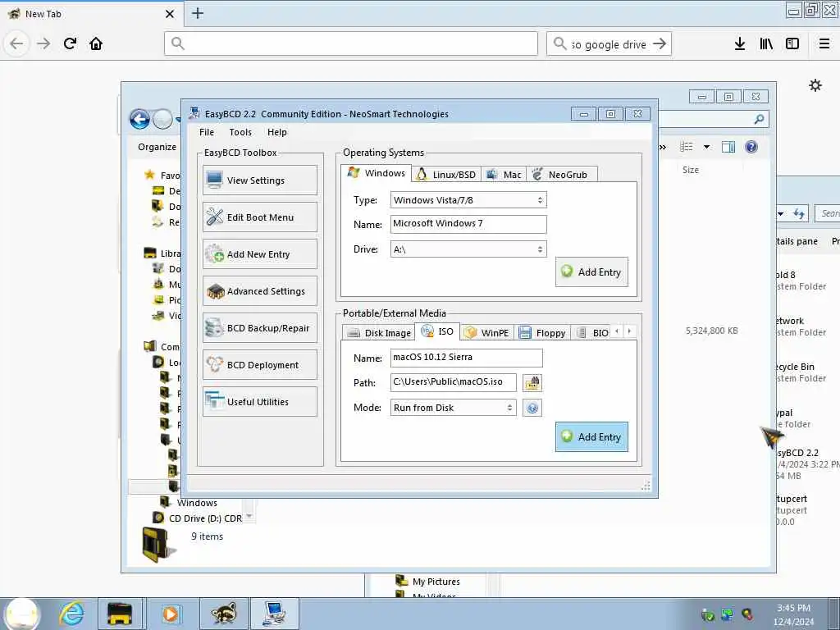
Task: Expand the Type dropdown Windows Vista/7/8
Action: point(468,200)
